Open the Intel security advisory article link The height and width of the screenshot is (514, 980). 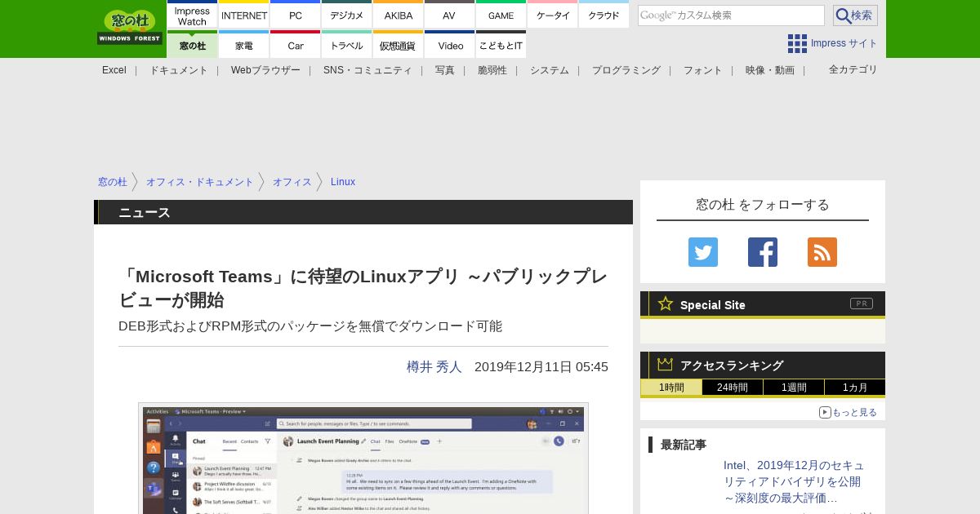click(793, 481)
